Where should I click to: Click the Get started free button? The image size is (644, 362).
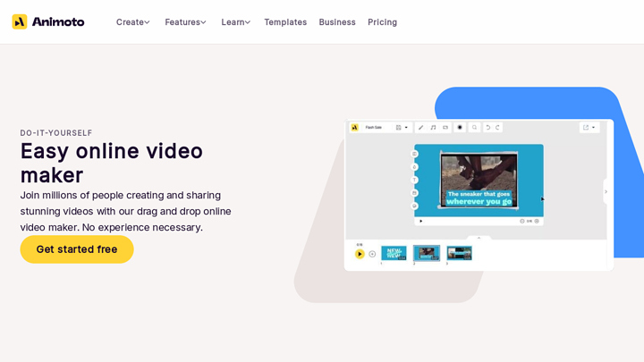pos(77,249)
